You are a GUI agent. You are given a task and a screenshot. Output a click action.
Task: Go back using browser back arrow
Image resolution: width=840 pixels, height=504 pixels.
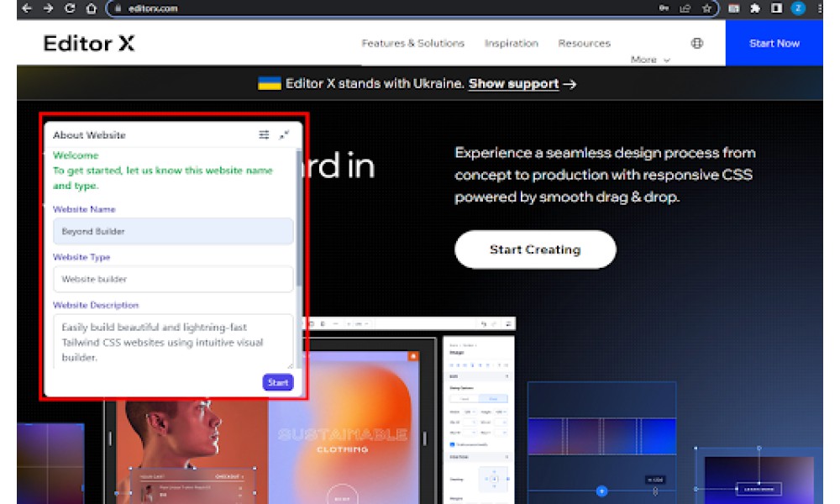(26, 8)
